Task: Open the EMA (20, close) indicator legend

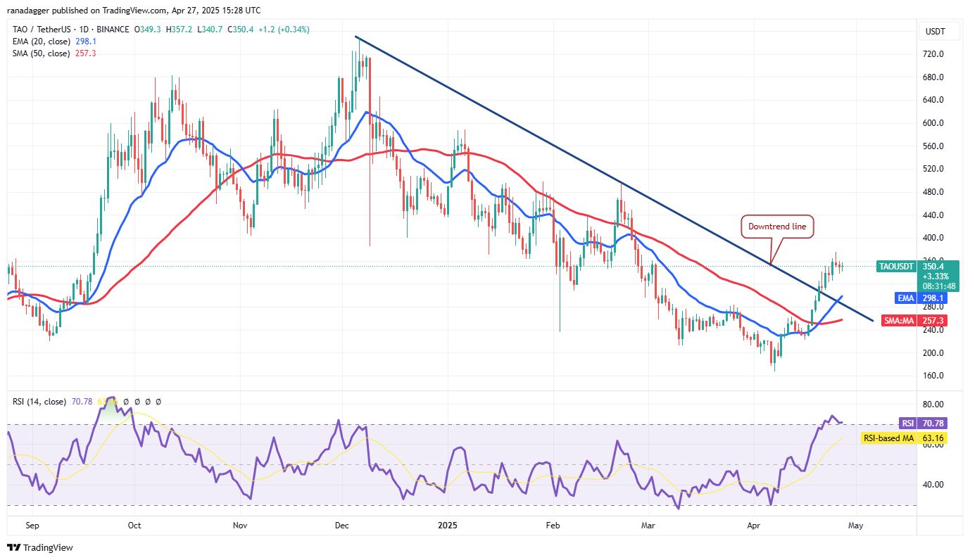Action: (40, 42)
